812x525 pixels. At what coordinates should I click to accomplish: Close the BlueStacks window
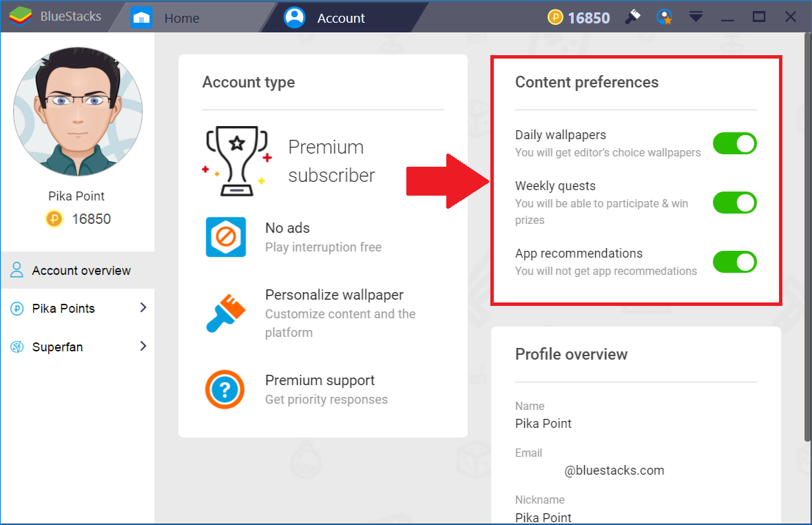coord(791,17)
